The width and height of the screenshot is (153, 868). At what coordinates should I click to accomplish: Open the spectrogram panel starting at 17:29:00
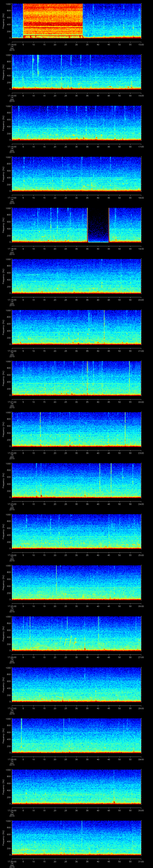coord(77,786)
